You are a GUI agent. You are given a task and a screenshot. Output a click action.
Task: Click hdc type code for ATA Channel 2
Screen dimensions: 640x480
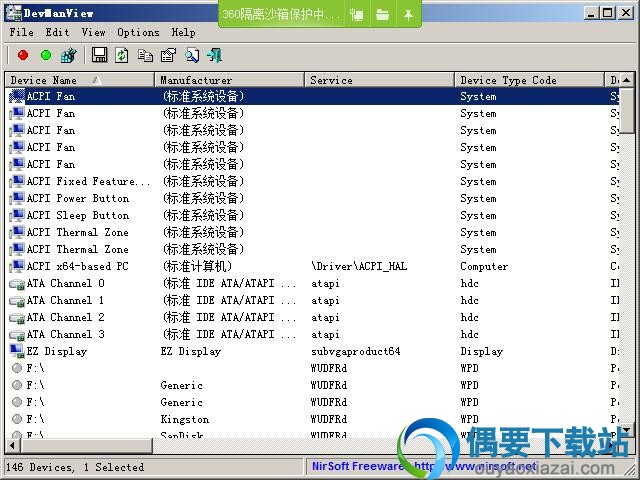coord(469,318)
